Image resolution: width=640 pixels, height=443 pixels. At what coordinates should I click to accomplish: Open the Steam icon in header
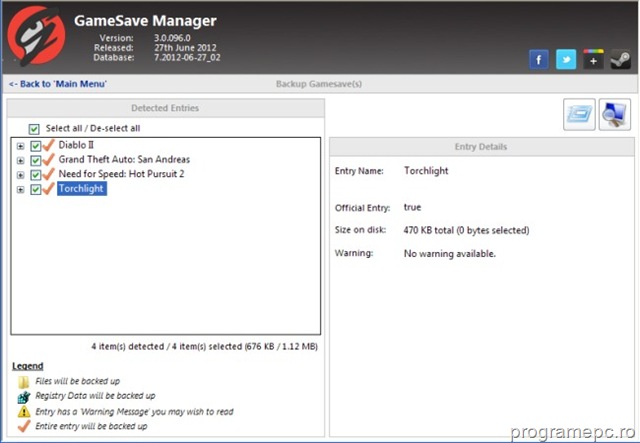(x=620, y=60)
